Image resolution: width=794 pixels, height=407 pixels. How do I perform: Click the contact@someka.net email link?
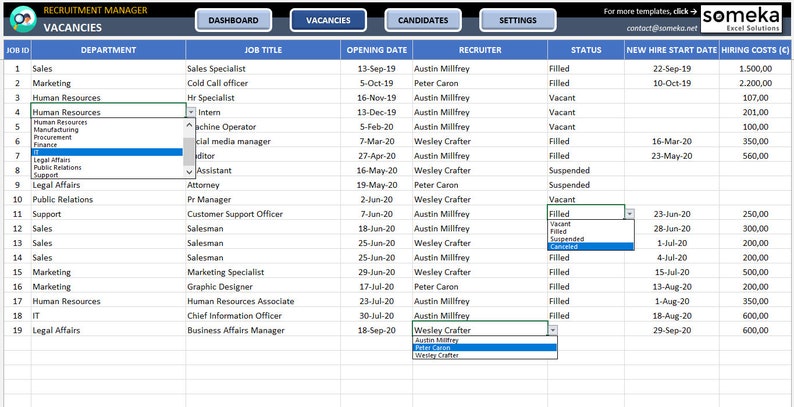coord(661,28)
